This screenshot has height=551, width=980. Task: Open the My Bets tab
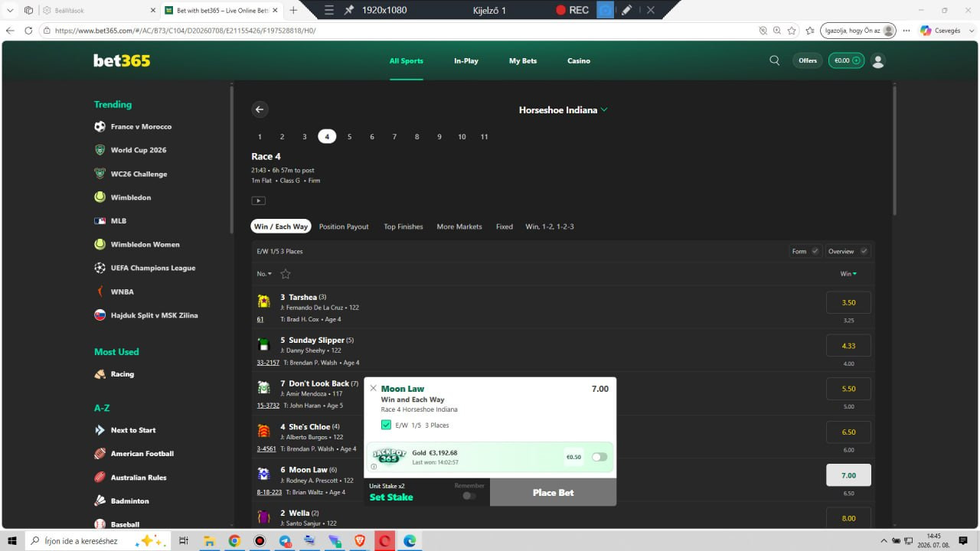tap(523, 60)
